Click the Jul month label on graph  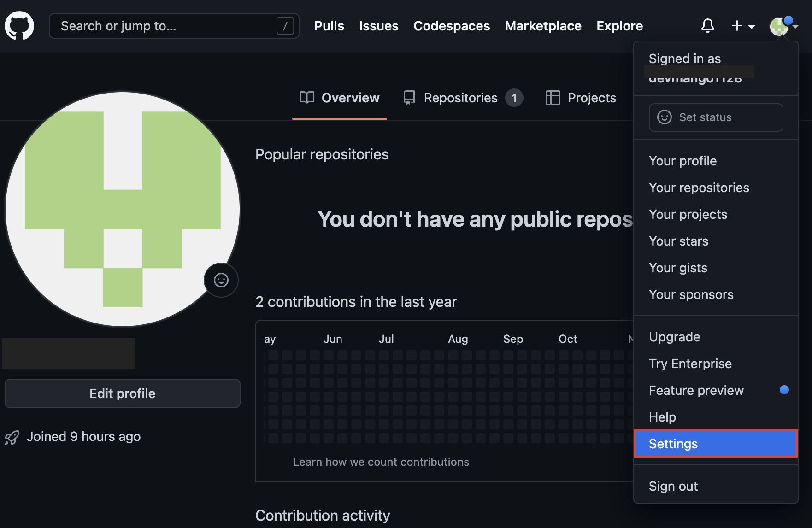386,339
